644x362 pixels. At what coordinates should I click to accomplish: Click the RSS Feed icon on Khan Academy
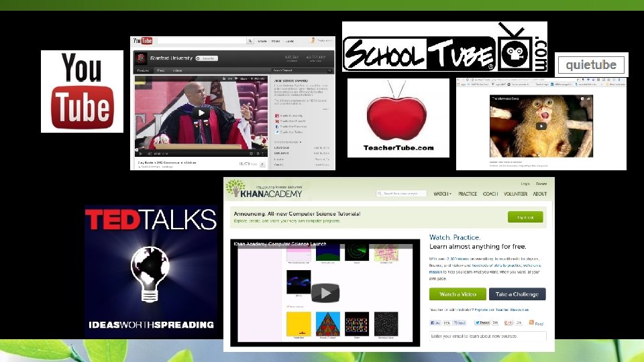[531, 322]
